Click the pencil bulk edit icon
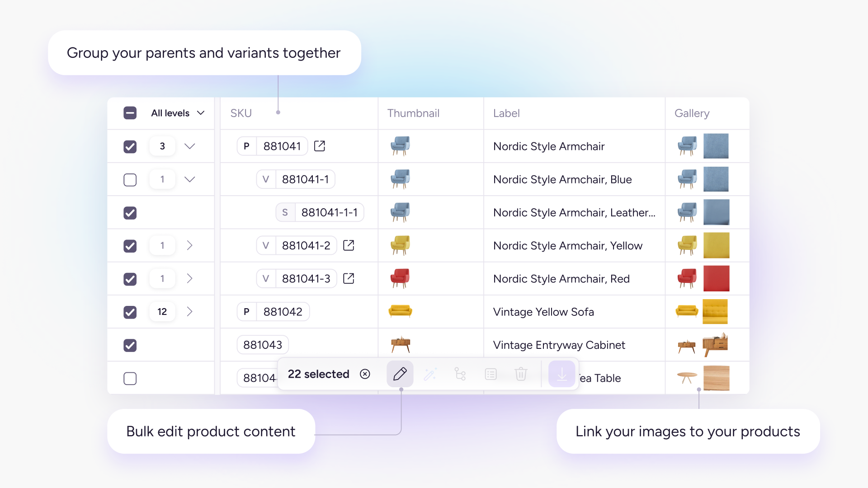This screenshot has width=868, height=488. [x=400, y=374]
